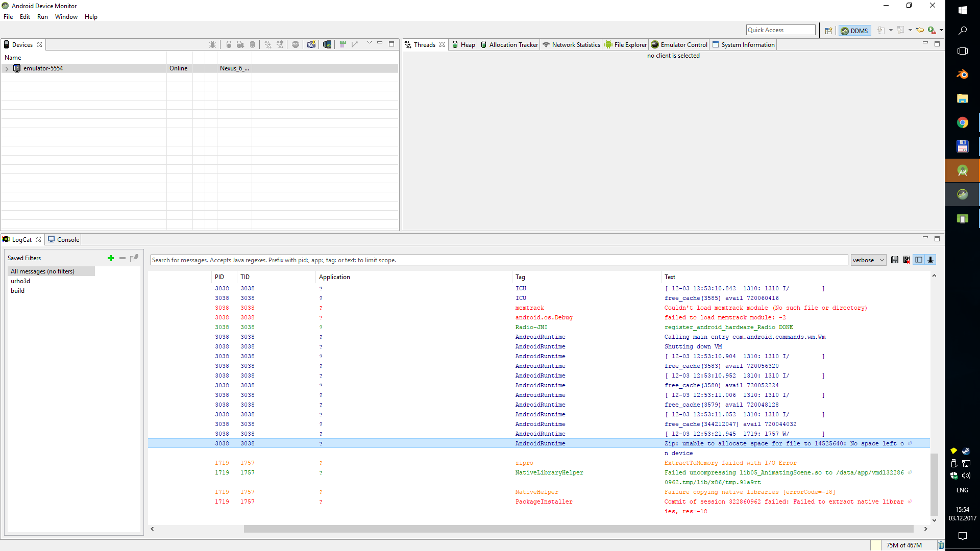Click the LogCat vertical scrollbar thumb

(x=934, y=484)
